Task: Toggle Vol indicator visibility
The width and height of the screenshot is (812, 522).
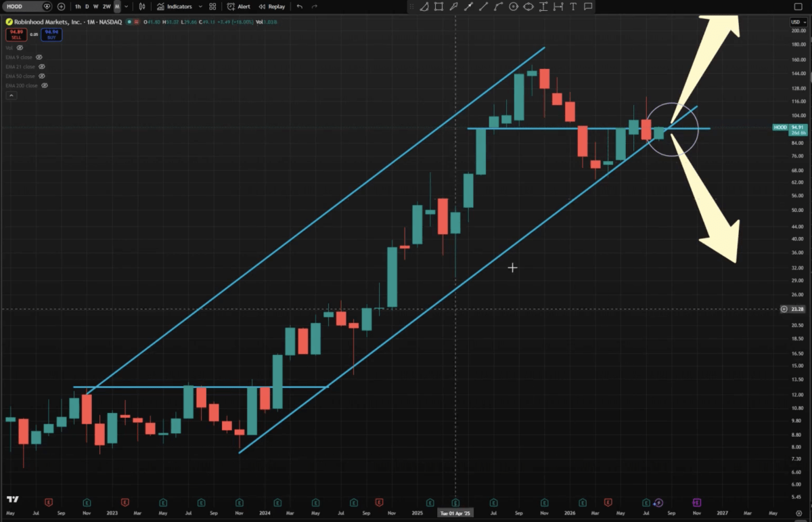Action: click(x=20, y=48)
